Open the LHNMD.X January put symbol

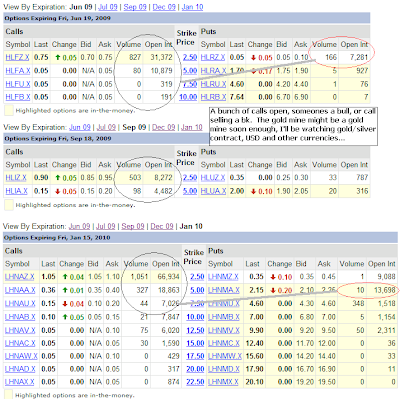(x=223, y=369)
